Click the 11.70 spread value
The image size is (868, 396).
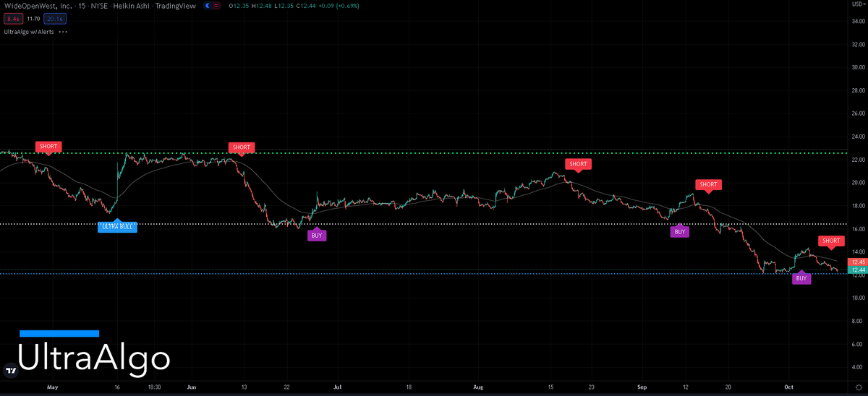click(x=33, y=19)
